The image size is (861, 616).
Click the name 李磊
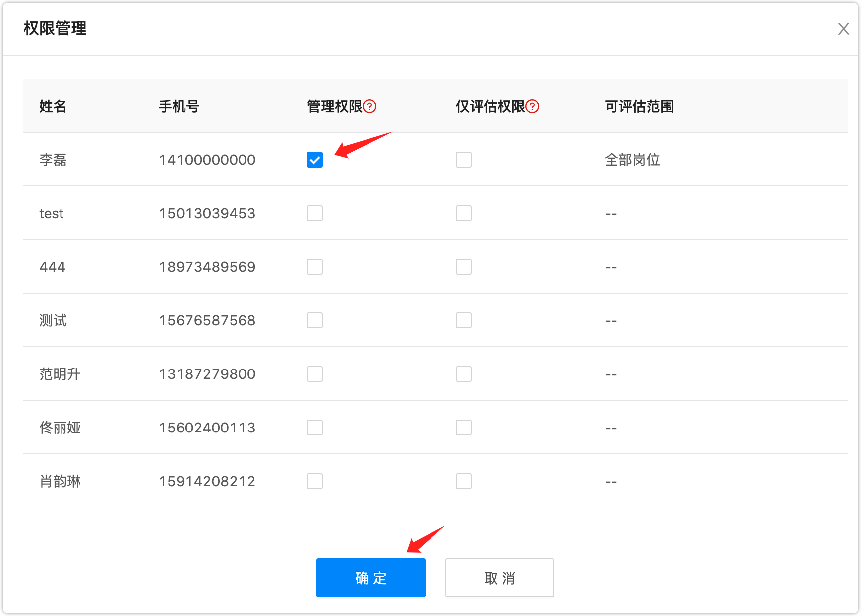[53, 160]
